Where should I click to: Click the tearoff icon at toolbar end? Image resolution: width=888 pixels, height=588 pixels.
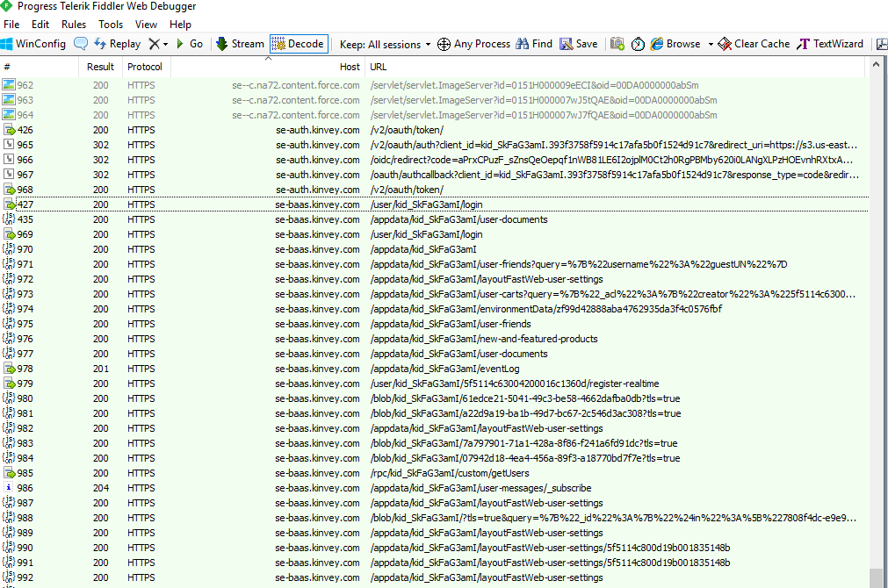point(882,44)
